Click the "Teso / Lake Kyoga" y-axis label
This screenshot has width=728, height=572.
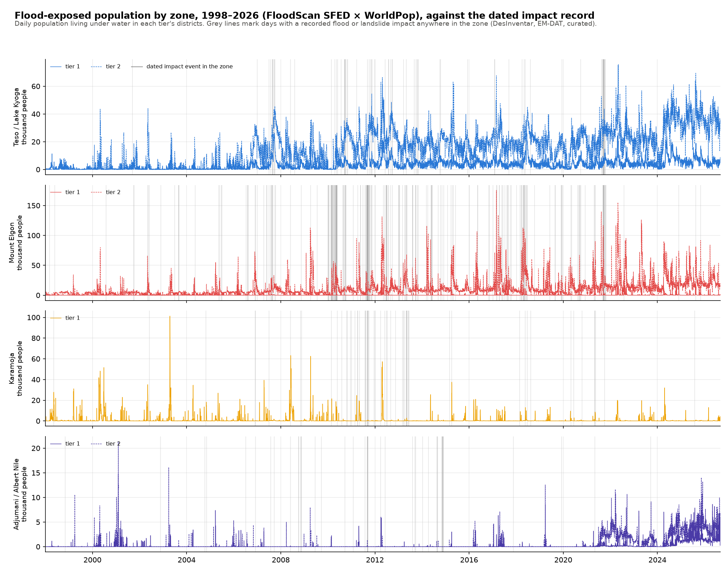(16, 117)
